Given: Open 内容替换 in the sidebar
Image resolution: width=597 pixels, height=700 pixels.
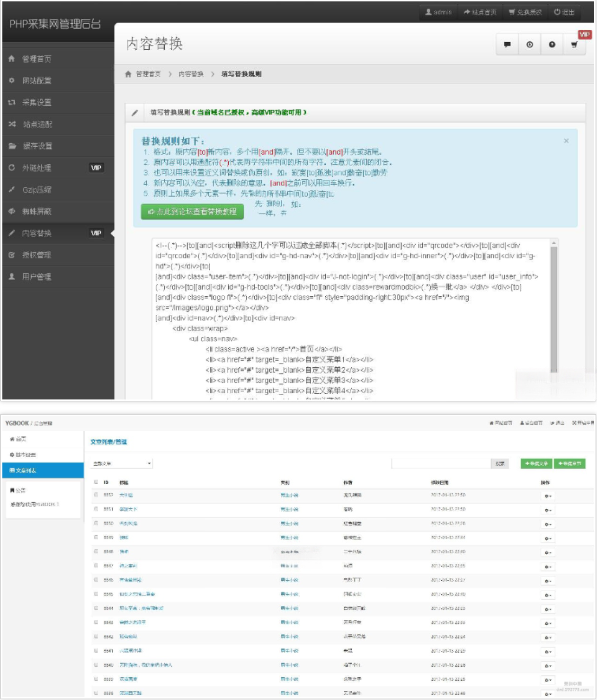Looking at the screenshot, I should (x=58, y=233).
